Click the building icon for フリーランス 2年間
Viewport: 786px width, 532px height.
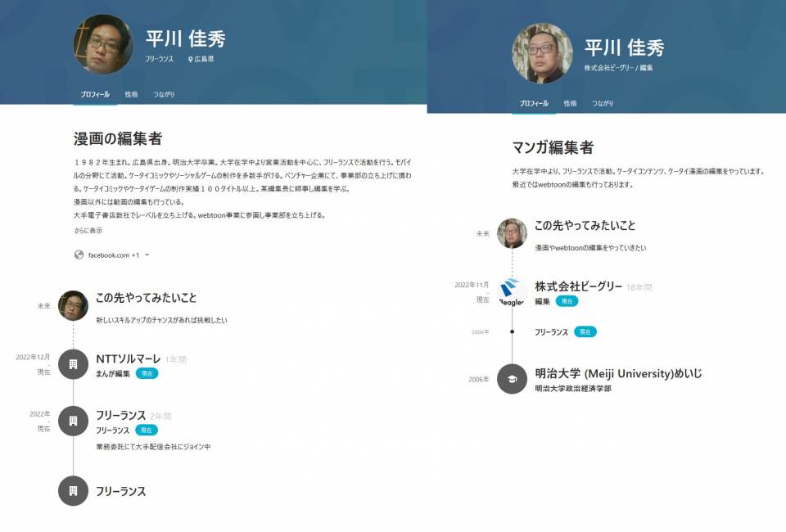point(73,421)
